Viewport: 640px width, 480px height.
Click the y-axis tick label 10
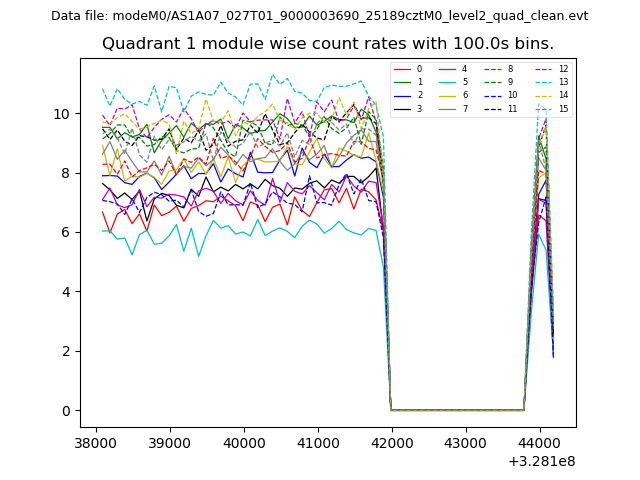point(62,114)
